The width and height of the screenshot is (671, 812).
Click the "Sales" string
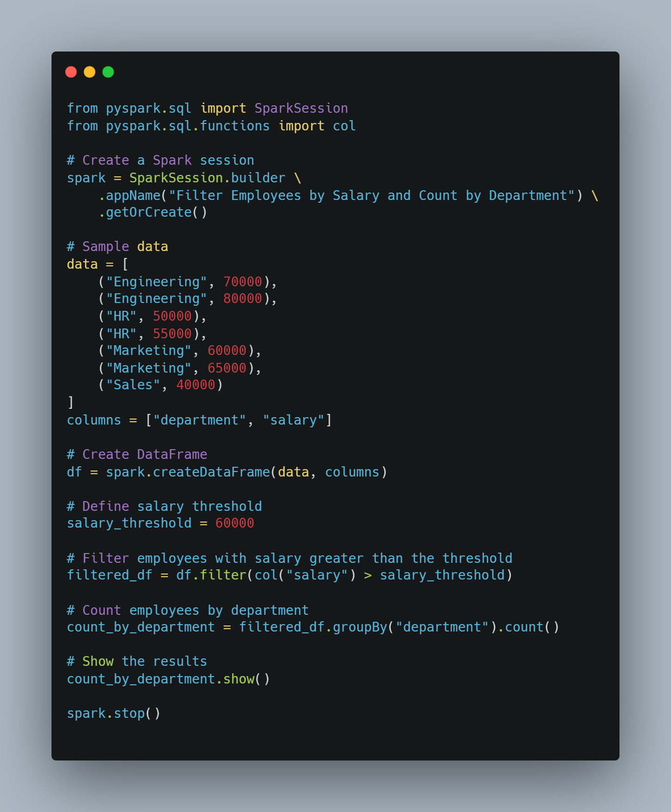click(x=133, y=385)
